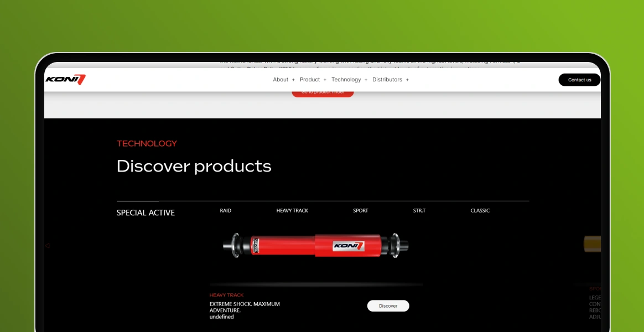Click the Contact us button

click(x=579, y=80)
